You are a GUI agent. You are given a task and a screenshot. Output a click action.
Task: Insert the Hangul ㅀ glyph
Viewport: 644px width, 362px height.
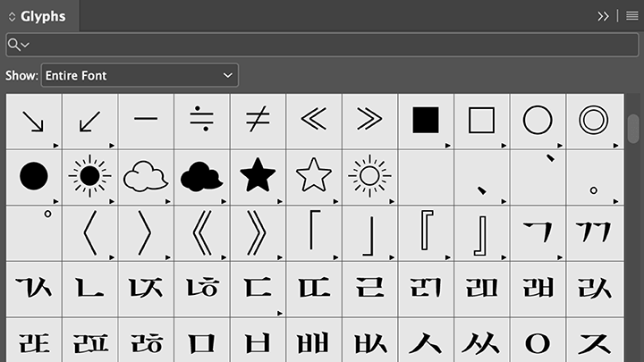point(146,341)
